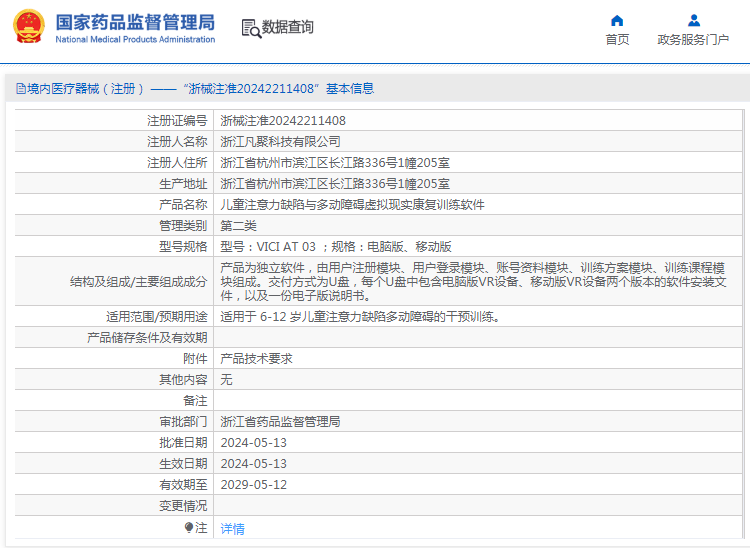Select registrant name 浙江凡聚科技有限公司
Viewport: 750px width, 548px height.
pyautogui.click(x=280, y=142)
